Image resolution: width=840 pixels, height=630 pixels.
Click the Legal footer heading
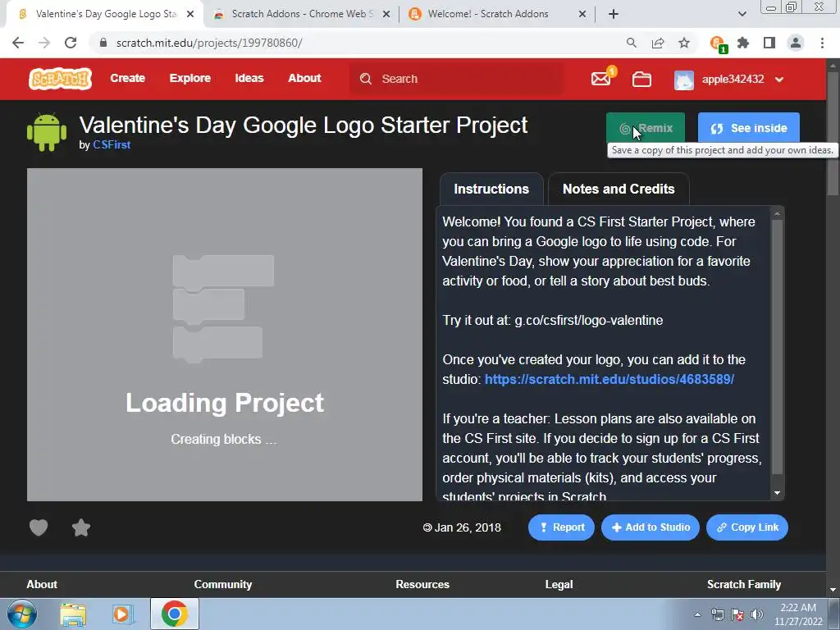pos(559,584)
